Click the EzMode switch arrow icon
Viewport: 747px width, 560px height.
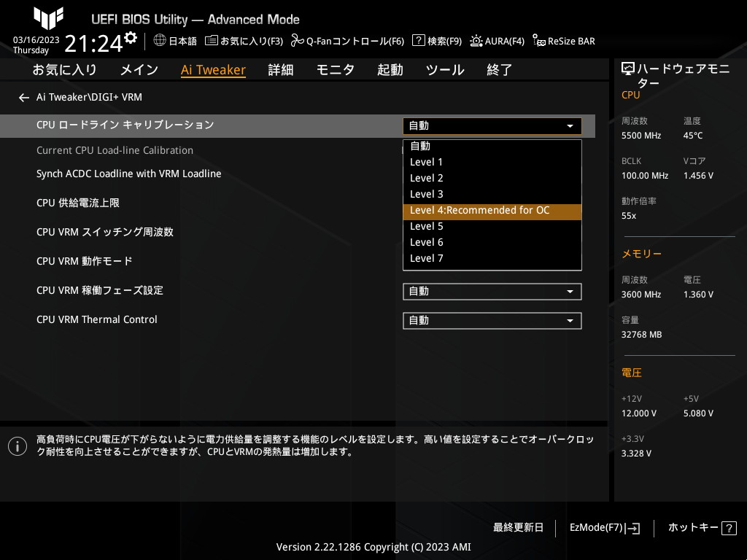coord(632,528)
